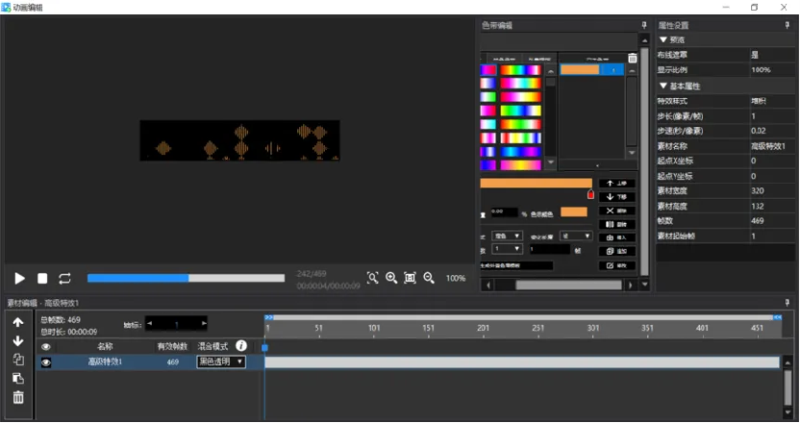Zoom in on the preview canvas
This screenshot has height=423, width=800.
click(x=391, y=278)
